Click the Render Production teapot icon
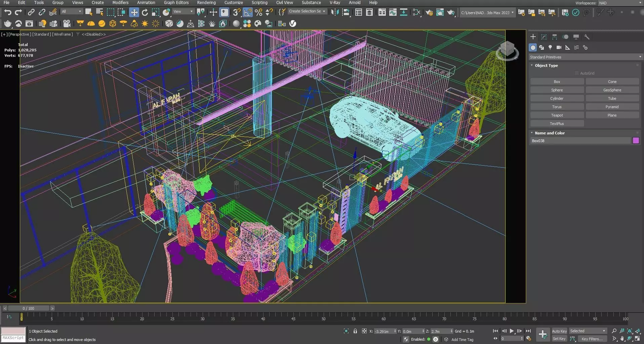 (x=451, y=12)
